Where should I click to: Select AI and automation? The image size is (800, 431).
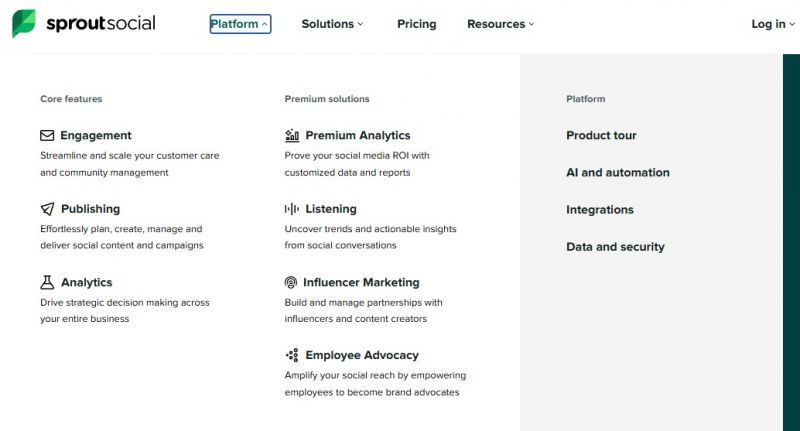pyautogui.click(x=617, y=172)
